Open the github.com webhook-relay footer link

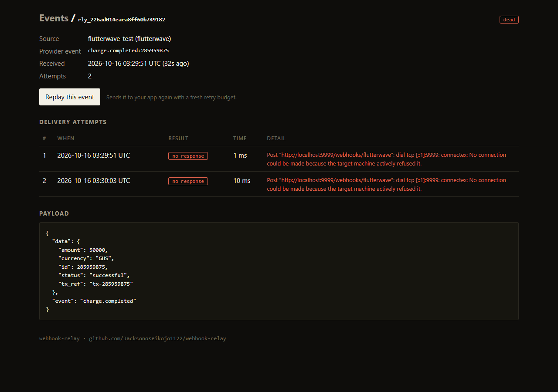point(157,338)
